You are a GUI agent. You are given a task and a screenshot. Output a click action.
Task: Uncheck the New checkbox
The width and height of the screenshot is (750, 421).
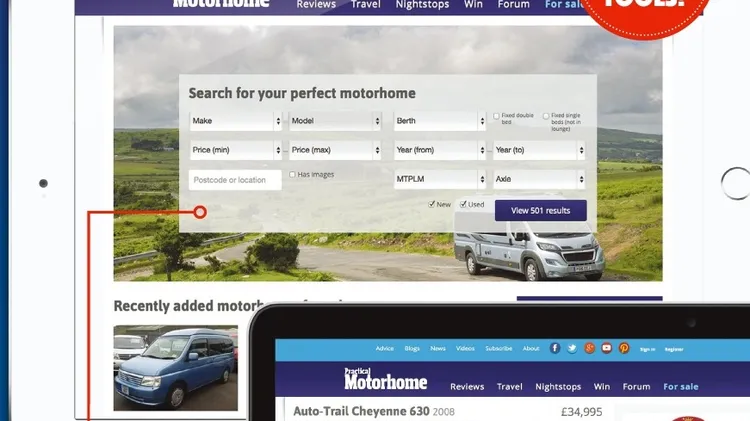[x=431, y=204]
